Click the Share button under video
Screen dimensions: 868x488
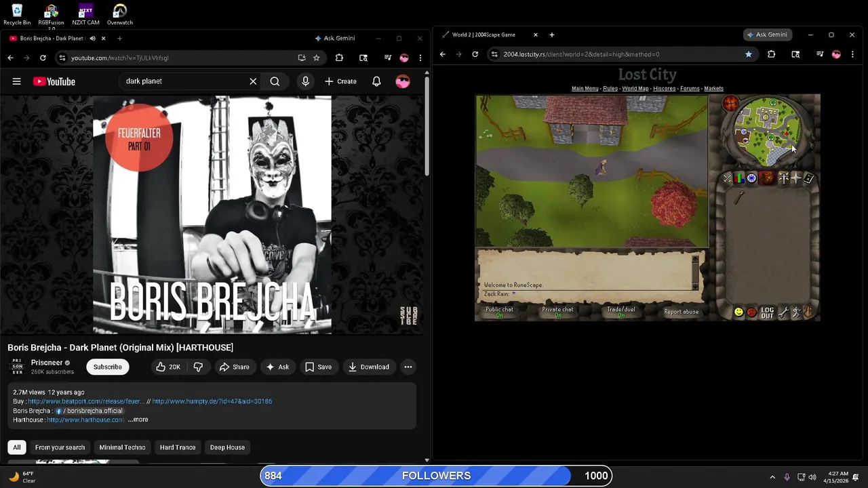tap(234, 367)
